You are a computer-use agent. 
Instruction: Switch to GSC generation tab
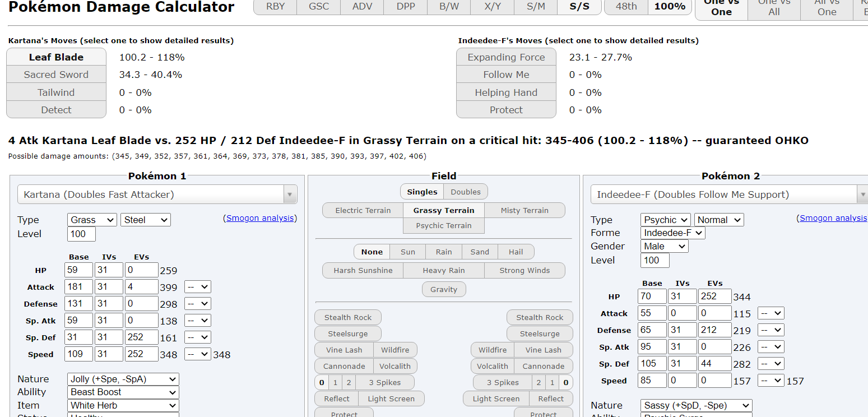tap(319, 6)
